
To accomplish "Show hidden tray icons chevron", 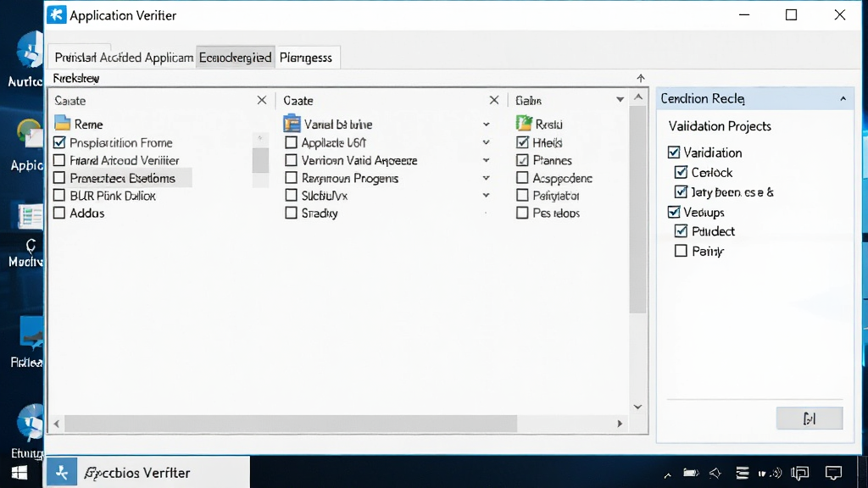I will (x=668, y=474).
